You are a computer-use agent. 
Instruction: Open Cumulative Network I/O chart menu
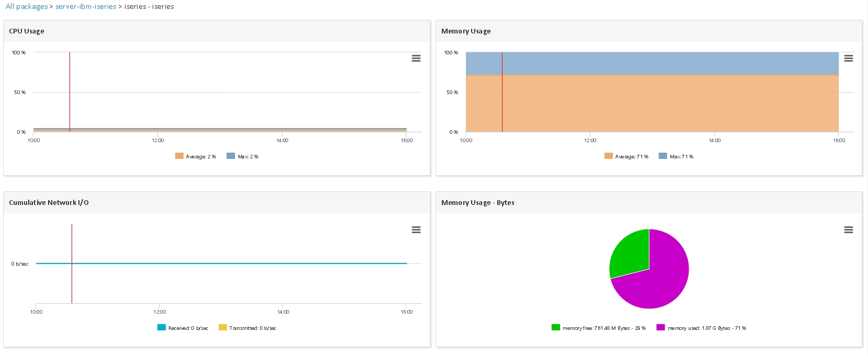(x=416, y=230)
